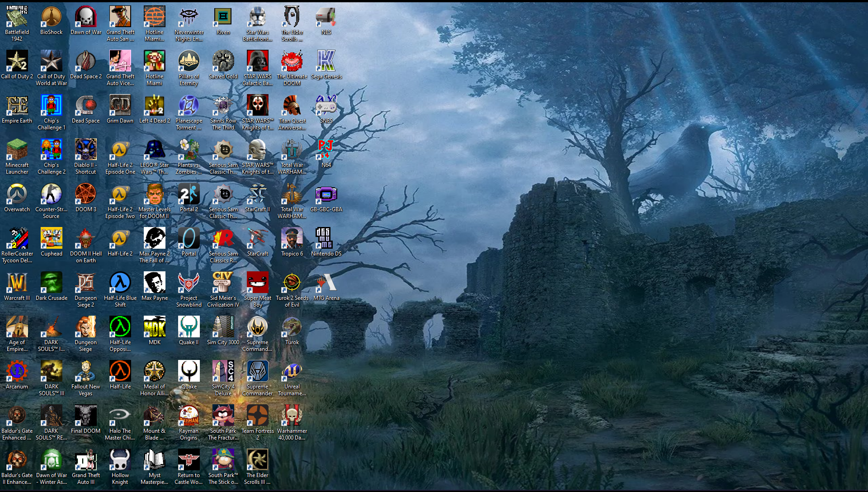Select the Minecraft Launcher icon
Viewport: 868px width, 492px height.
click(x=17, y=150)
